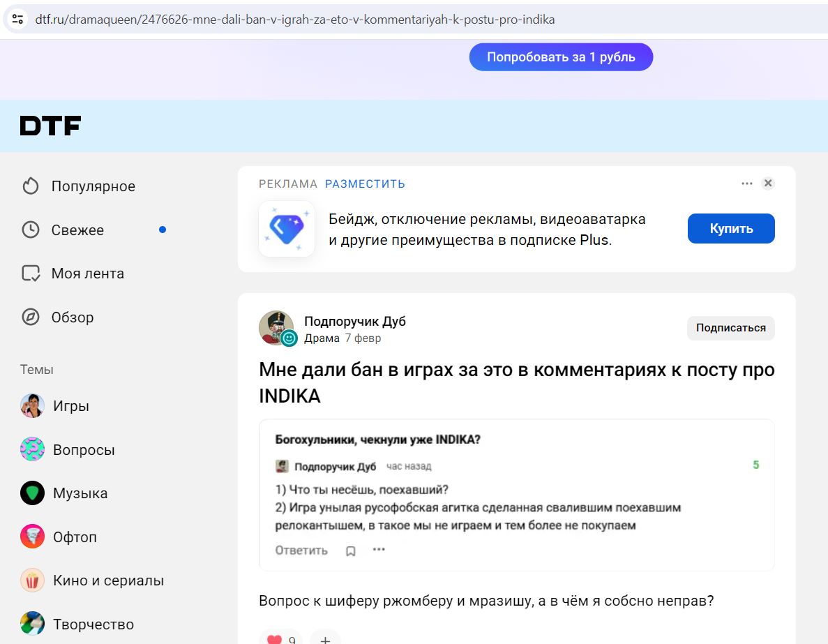Select the Вопросы topic
828x644 pixels.
(x=84, y=449)
